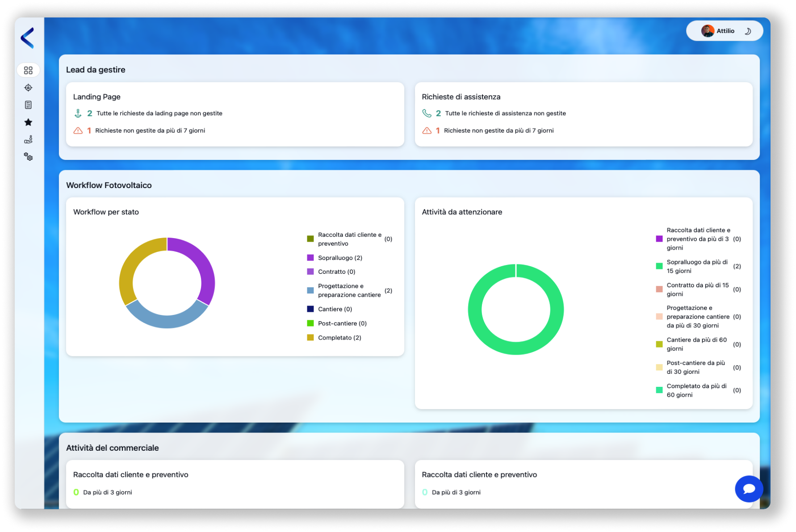Click landing page requests unhandled over 7 days

click(x=150, y=130)
